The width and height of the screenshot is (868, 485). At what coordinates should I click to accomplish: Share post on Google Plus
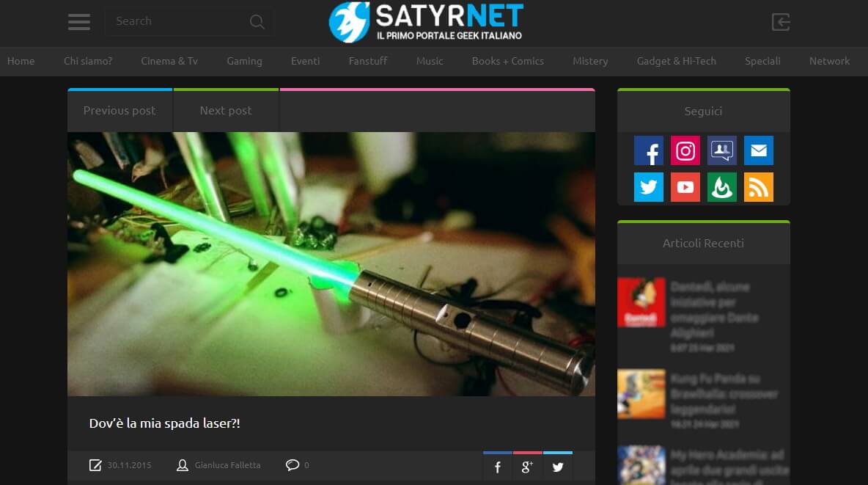[x=527, y=467]
